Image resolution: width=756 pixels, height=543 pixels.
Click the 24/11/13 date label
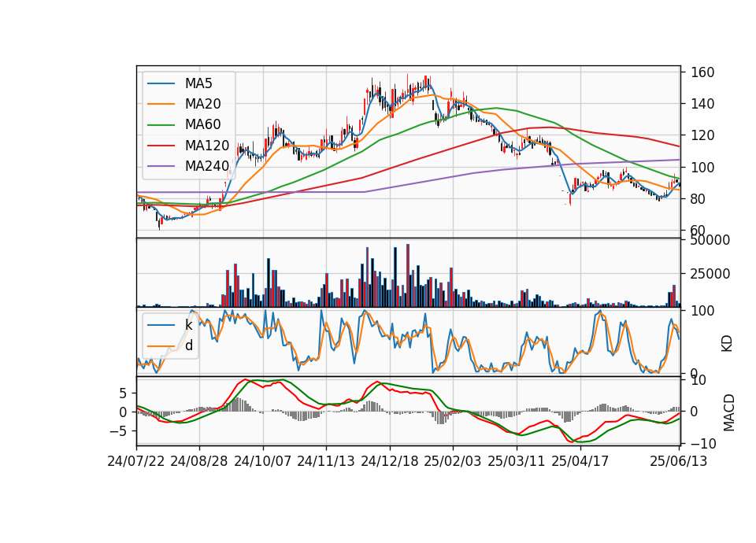tap(326, 461)
